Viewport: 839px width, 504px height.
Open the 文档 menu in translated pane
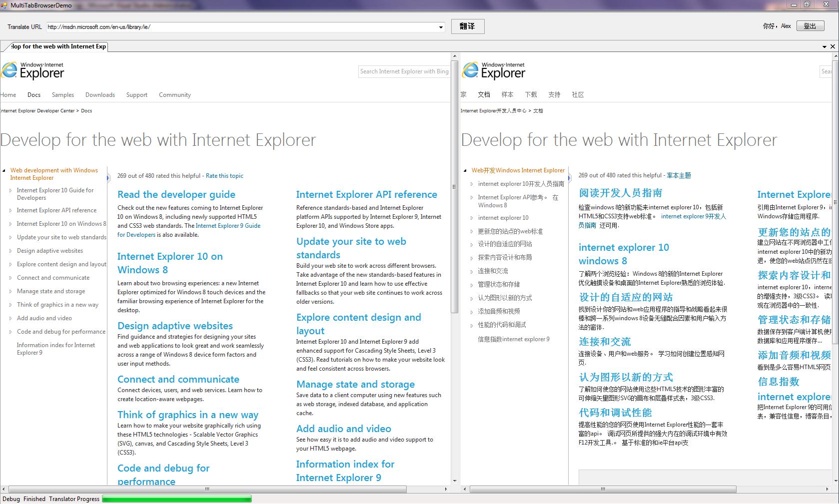point(484,94)
